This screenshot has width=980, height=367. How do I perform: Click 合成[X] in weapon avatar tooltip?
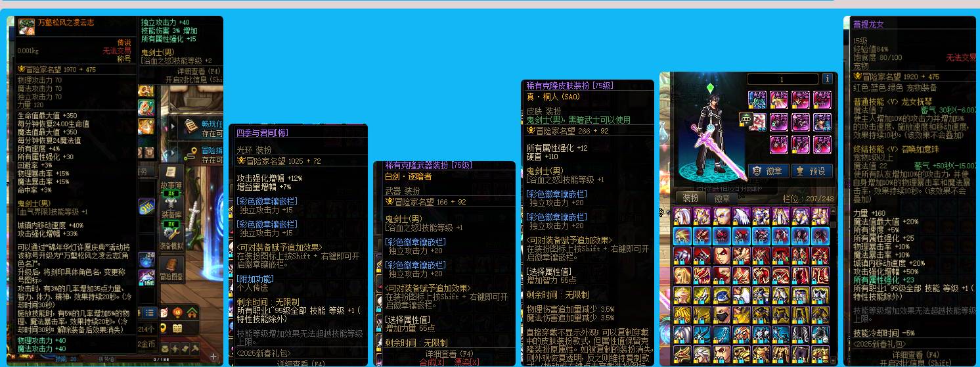coord(431,362)
